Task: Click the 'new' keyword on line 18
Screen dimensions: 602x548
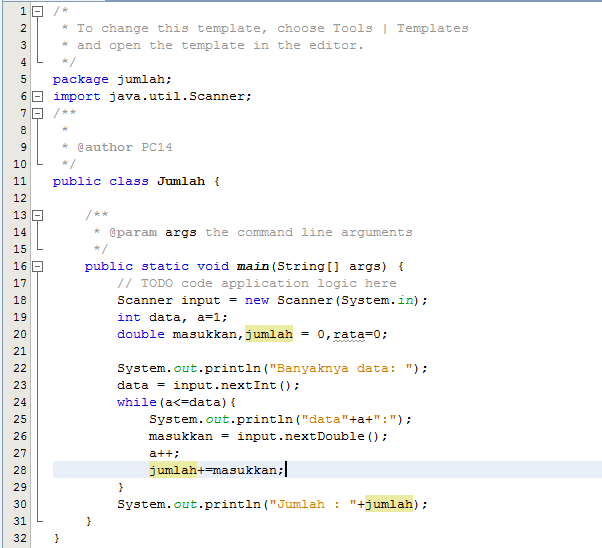Action: pyautogui.click(x=257, y=300)
